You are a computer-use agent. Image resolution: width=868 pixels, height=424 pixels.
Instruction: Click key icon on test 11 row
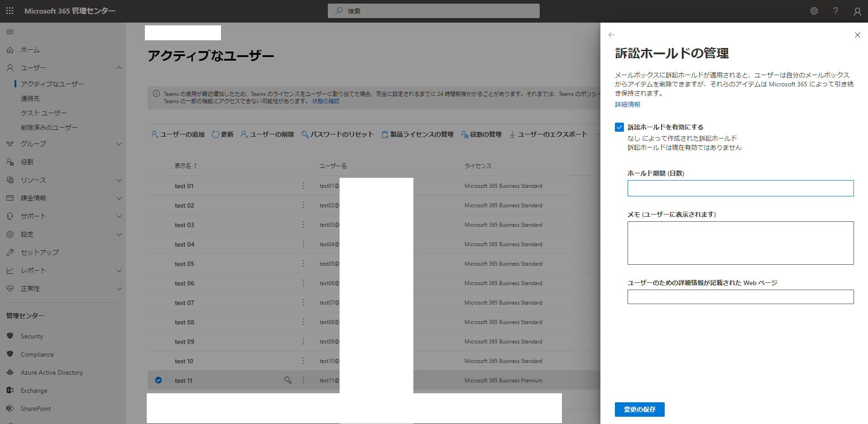click(x=288, y=380)
